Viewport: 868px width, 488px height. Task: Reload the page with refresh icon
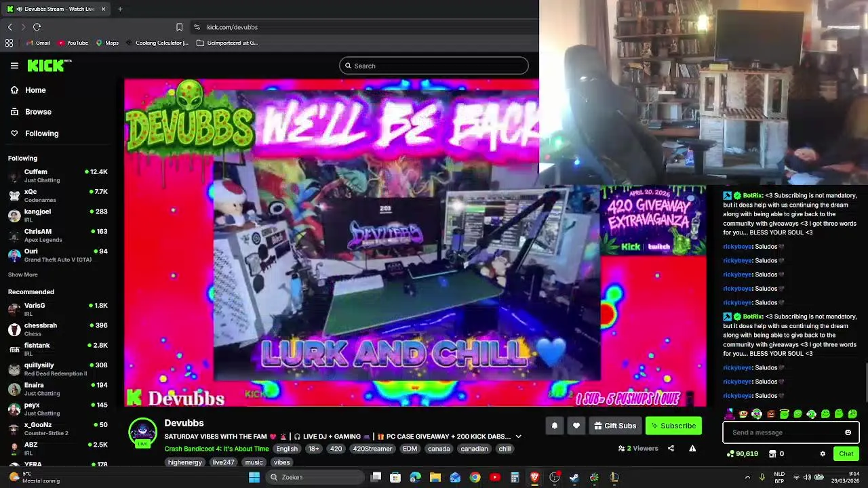(x=37, y=27)
